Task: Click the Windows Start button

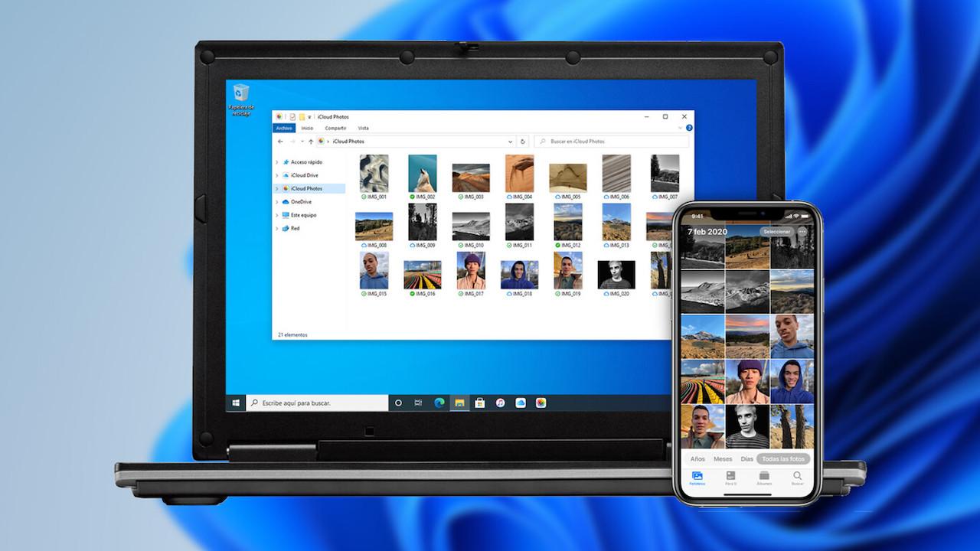Action: click(x=236, y=403)
